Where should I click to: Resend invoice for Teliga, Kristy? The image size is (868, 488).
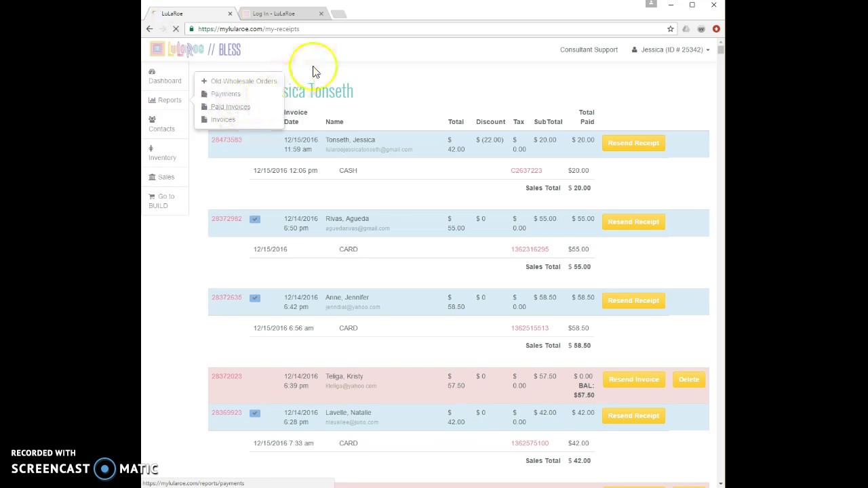(x=633, y=380)
